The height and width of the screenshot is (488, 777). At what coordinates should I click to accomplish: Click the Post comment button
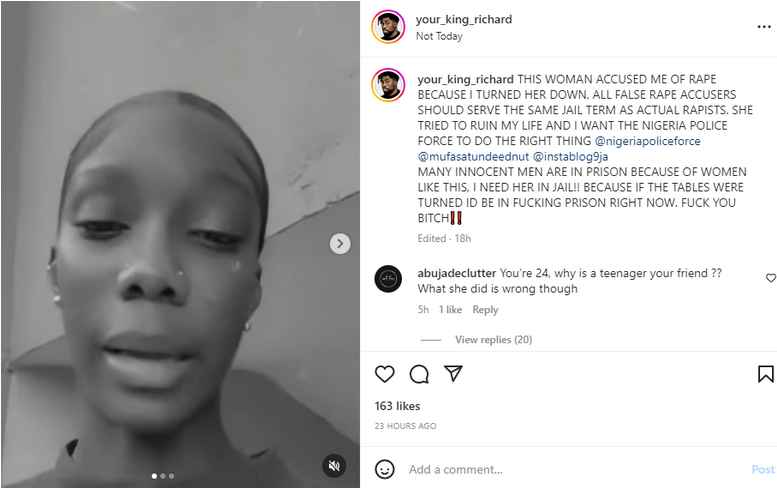(763, 469)
